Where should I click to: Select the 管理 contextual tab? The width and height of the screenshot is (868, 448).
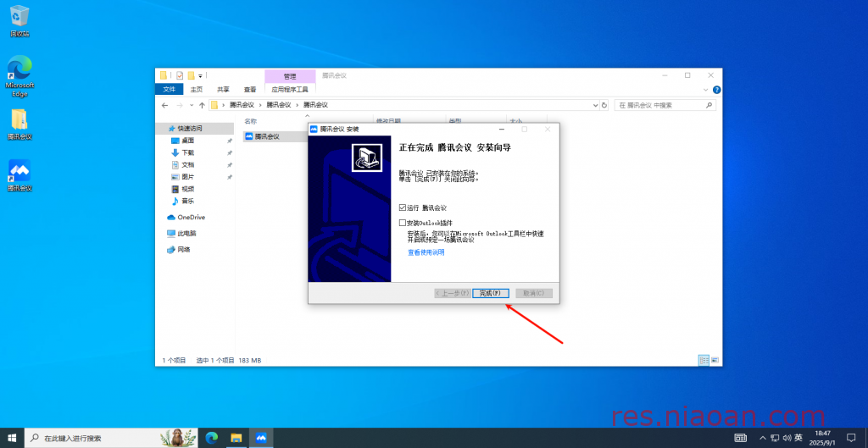[290, 76]
